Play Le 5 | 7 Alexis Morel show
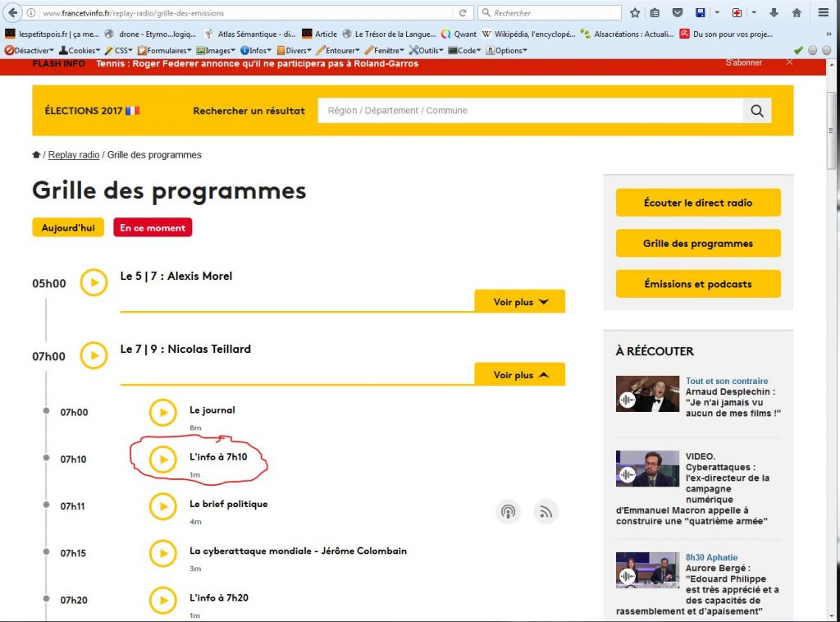Screen dimensions: 840x622 click(x=94, y=283)
